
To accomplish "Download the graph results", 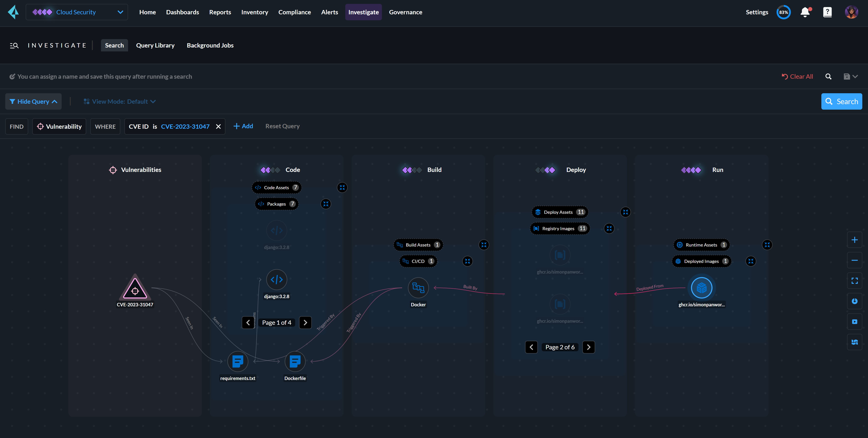I will point(855,301).
